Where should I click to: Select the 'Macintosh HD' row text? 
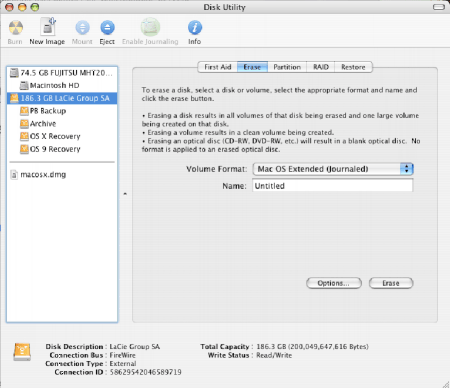(55, 85)
